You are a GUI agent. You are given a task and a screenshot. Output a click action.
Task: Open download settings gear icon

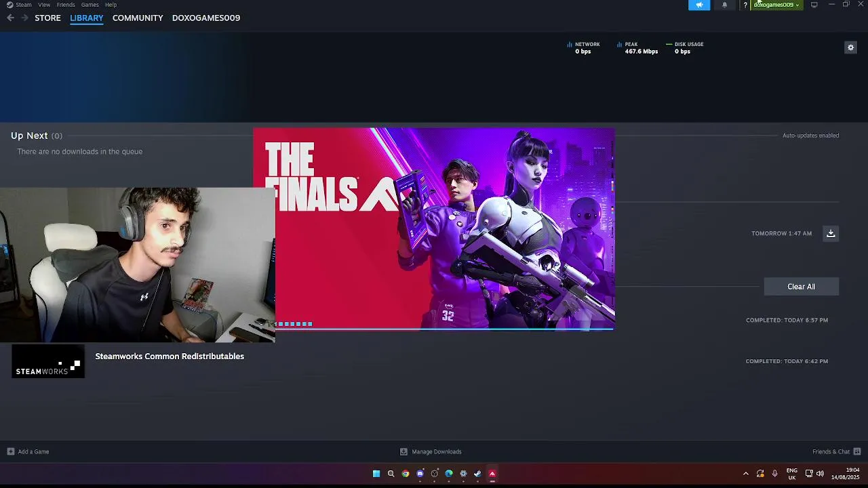pyautogui.click(x=850, y=47)
